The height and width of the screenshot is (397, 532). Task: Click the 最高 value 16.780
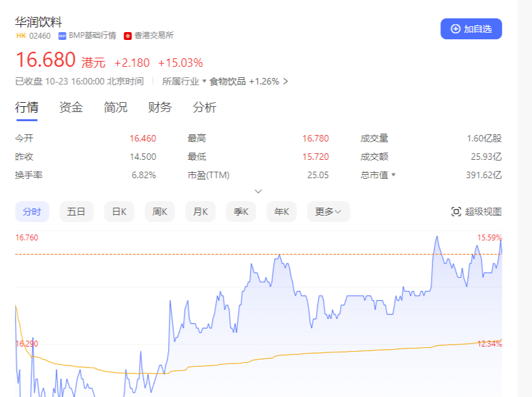coord(315,138)
